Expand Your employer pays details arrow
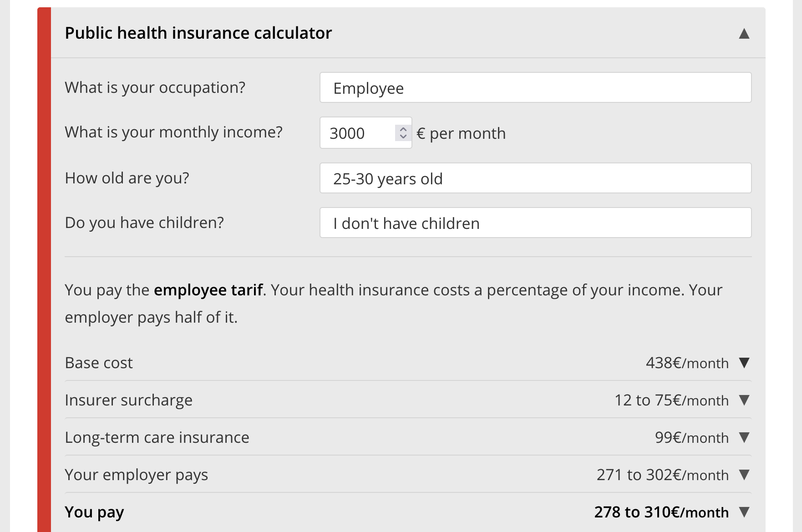Image resolution: width=802 pixels, height=532 pixels. pyautogui.click(x=744, y=475)
